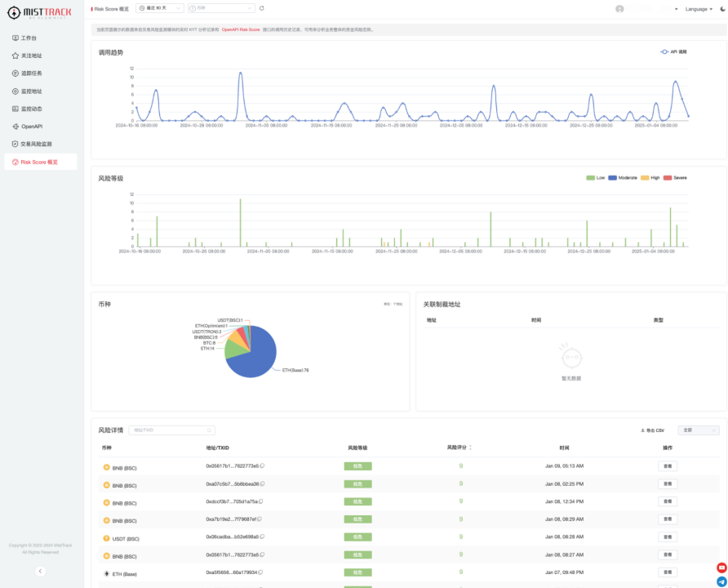Click the OpenAPI Risk Score link
Image resolution: width=728 pixels, height=588 pixels.
coord(241,29)
